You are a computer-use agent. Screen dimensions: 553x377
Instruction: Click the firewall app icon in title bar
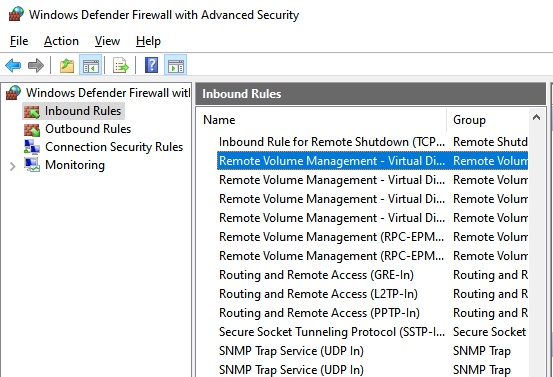16,14
